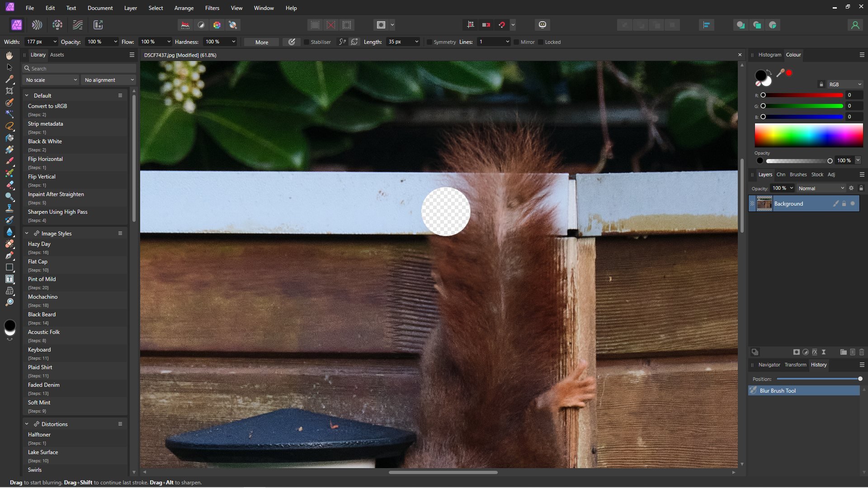The width and height of the screenshot is (868, 488).
Task: Switch to the Brushes tab
Action: click(797, 174)
